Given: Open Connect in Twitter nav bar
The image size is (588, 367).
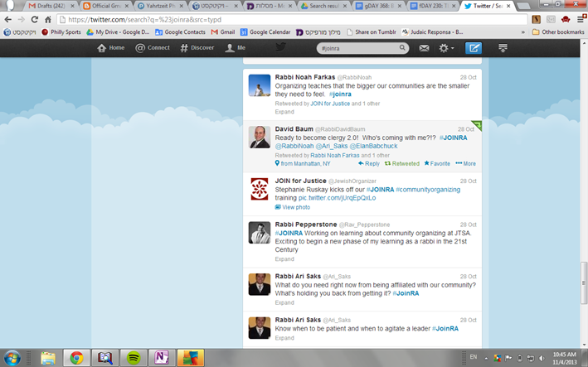Looking at the screenshot, I should coord(153,48).
